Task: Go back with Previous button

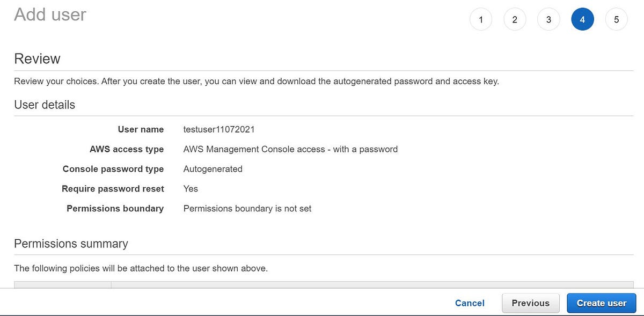Action: [x=530, y=303]
